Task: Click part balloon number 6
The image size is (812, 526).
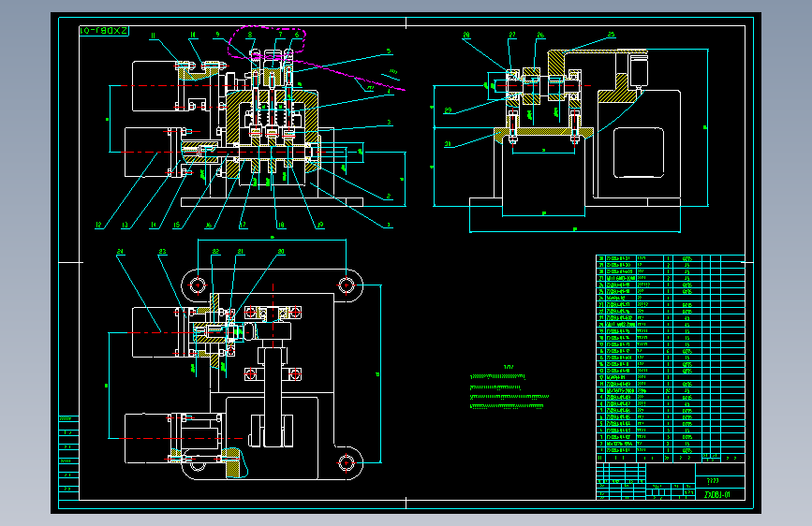Action: pos(297,35)
